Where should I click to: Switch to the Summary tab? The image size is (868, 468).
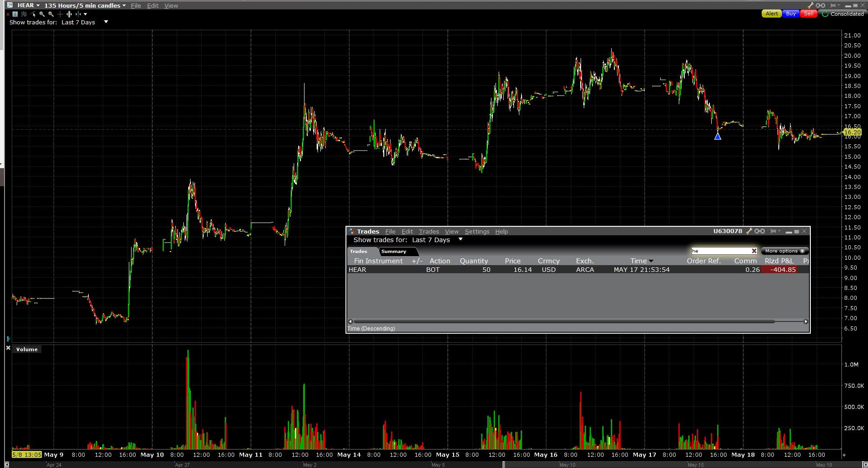coord(393,252)
